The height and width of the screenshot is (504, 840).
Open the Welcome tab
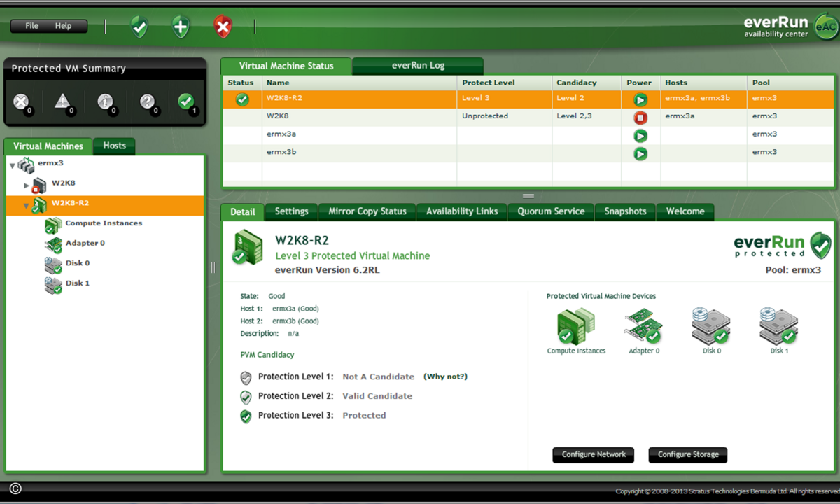click(686, 211)
